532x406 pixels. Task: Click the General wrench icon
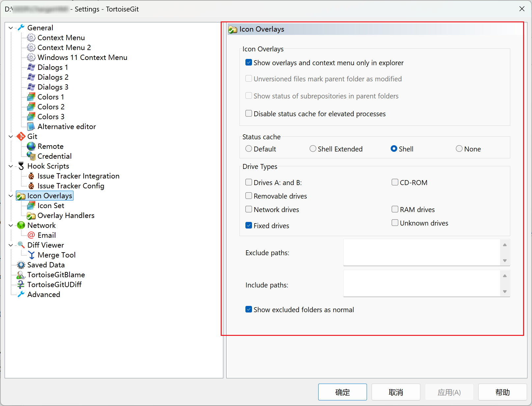21,28
